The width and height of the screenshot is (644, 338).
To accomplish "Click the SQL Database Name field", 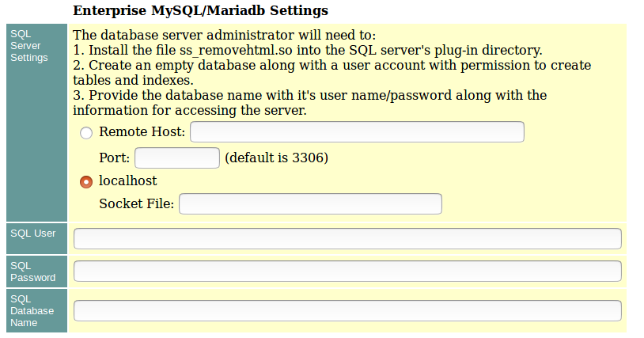I will click(347, 310).
